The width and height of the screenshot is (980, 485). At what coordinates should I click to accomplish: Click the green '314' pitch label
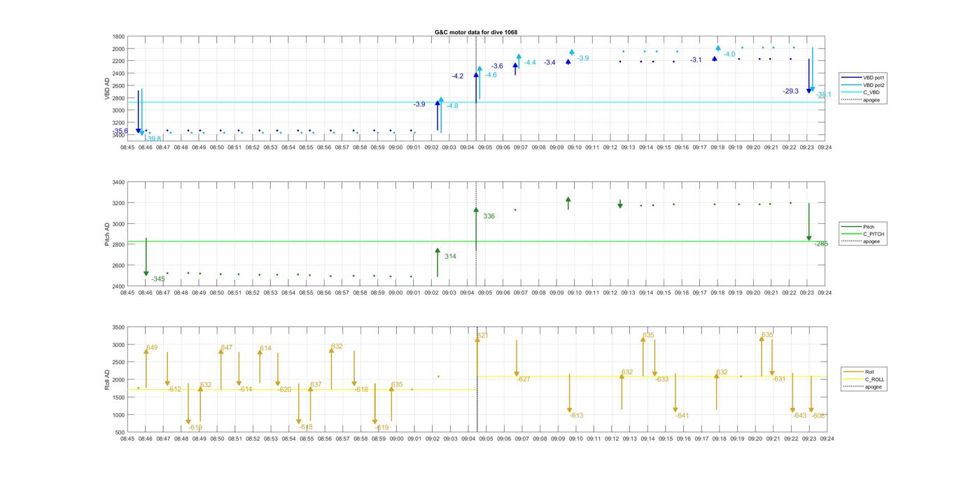tap(450, 256)
